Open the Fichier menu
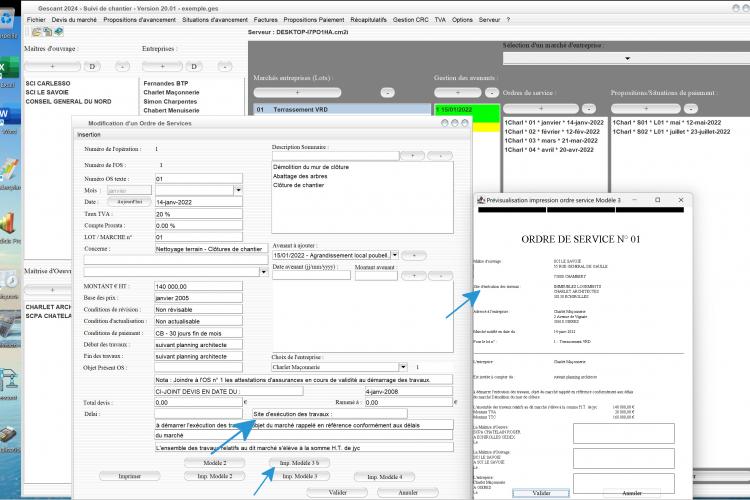 click(x=36, y=20)
